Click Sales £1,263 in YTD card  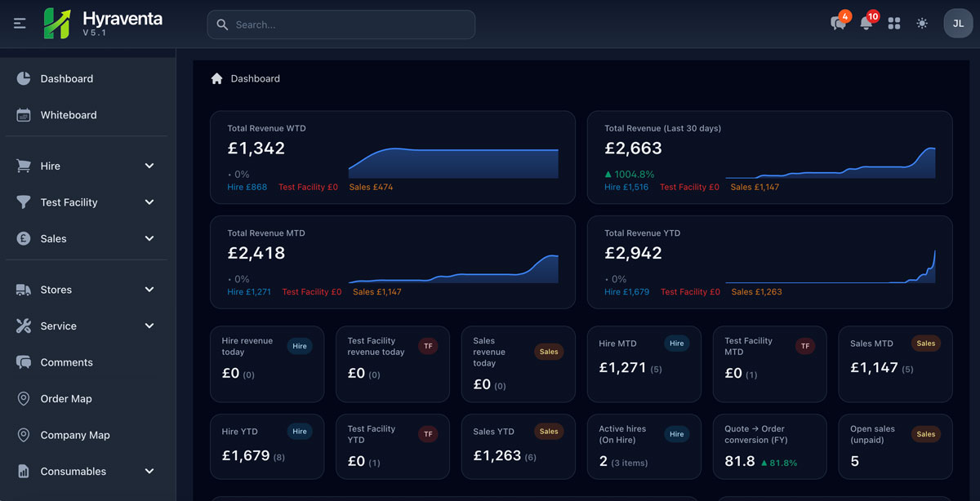pos(757,291)
